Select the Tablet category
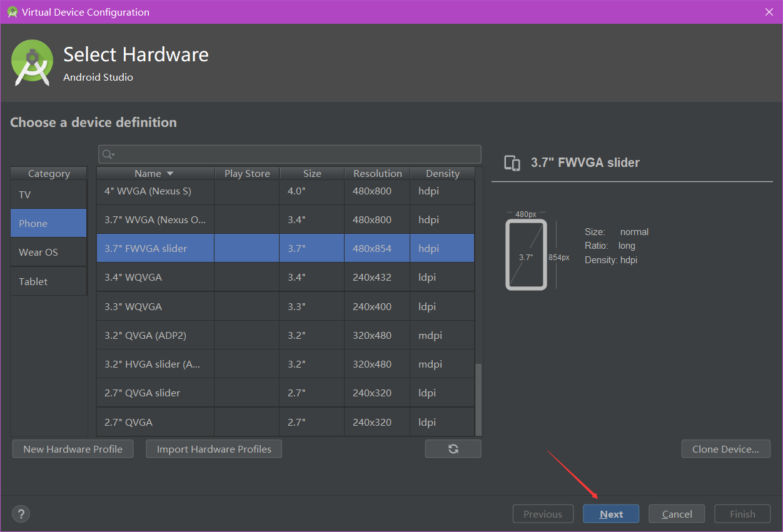Image resolution: width=783 pixels, height=532 pixels. click(x=49, y=281)
